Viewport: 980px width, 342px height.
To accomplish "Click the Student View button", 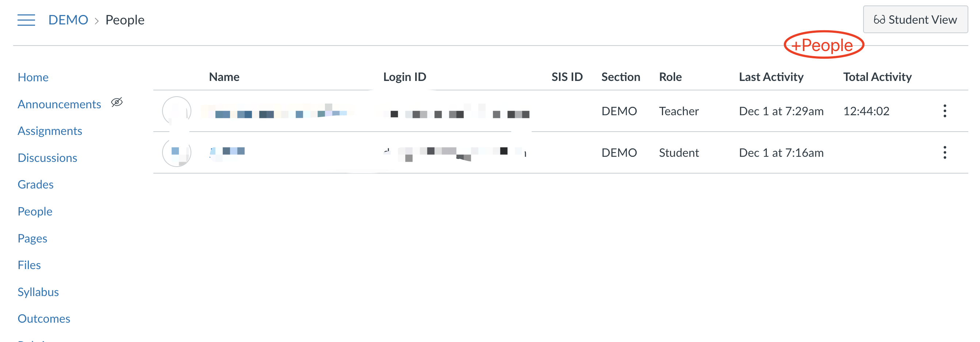I will [915, 19].
